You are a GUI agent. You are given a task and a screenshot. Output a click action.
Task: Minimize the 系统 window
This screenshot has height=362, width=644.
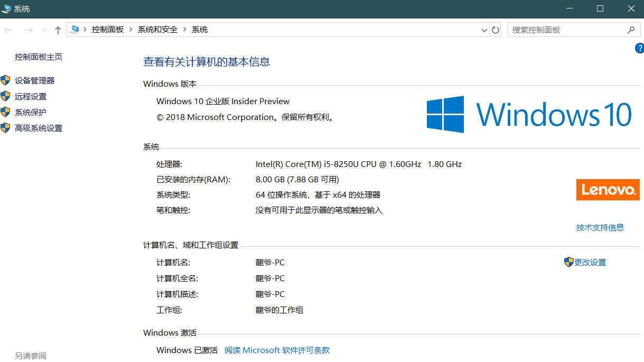(x=569, y=8)
